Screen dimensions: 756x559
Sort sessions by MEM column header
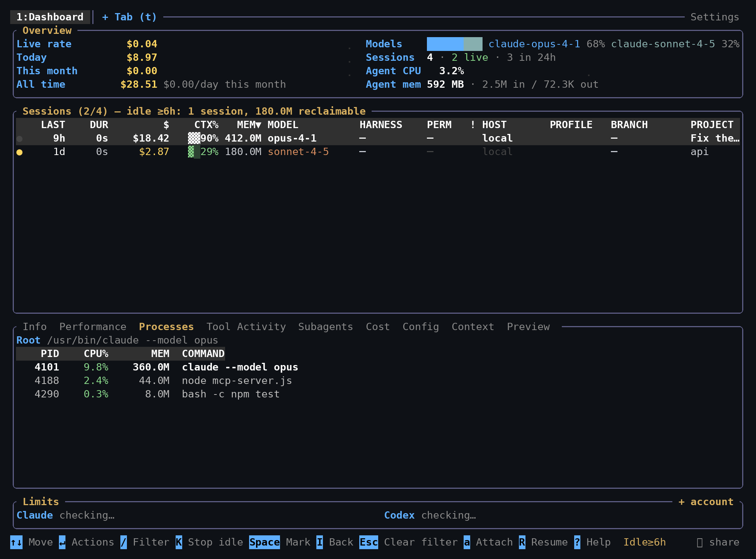(x=249, y=125)
